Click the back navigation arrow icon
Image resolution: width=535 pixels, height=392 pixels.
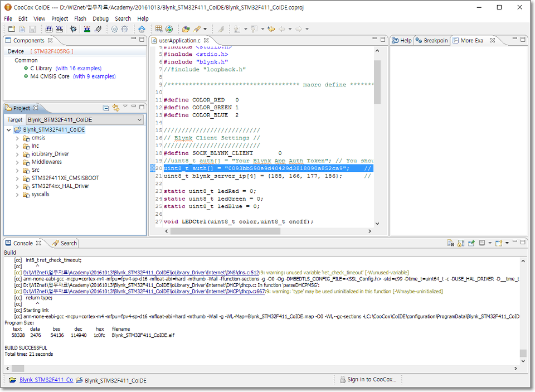point(282,29)
